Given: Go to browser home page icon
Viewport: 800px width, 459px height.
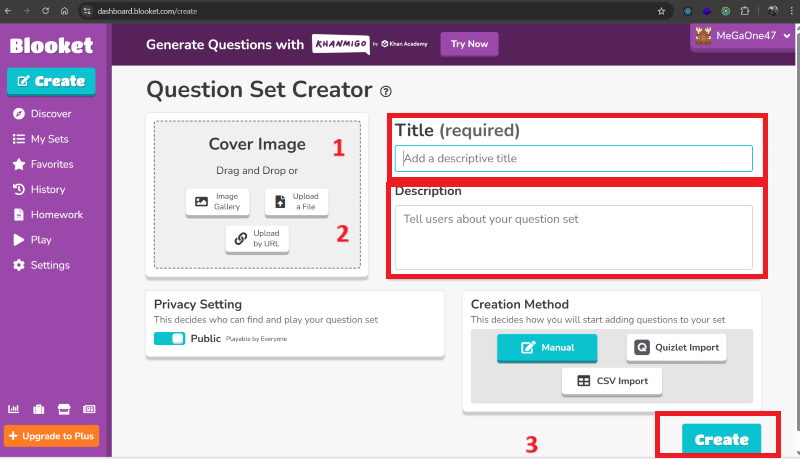Looking at the screenshot, I should [x=64, y=11].
